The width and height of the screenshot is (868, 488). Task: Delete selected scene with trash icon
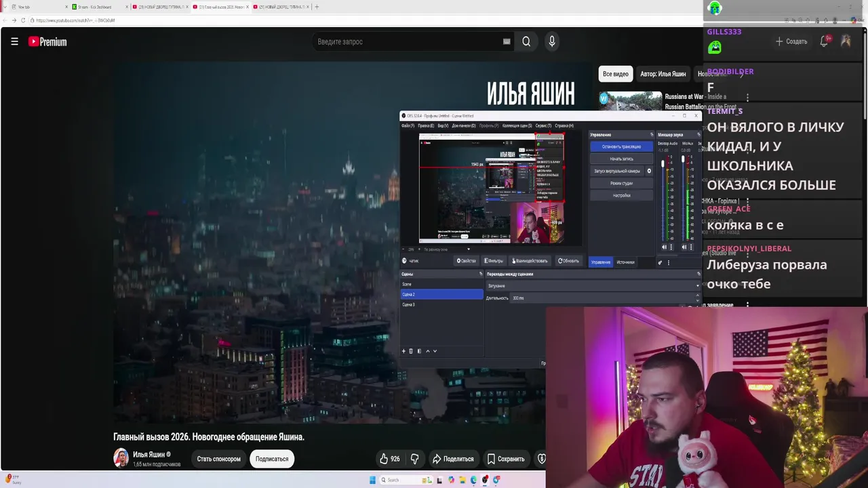[411, 351]
